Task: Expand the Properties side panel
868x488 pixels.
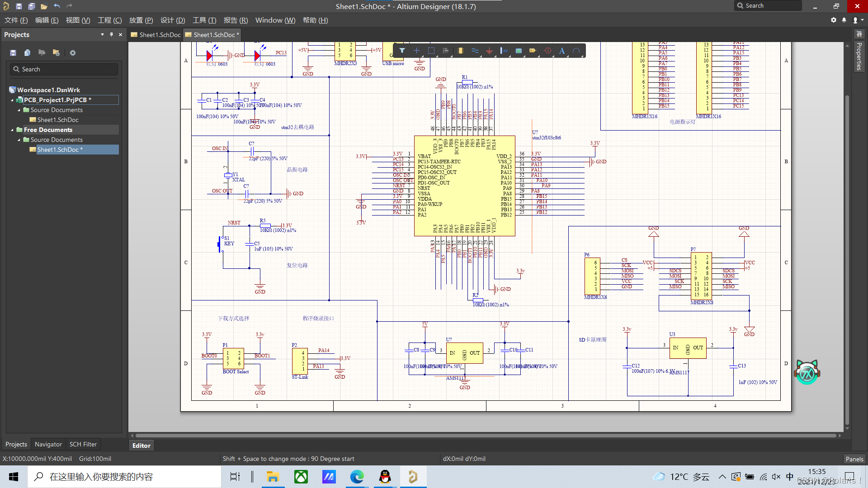Action: [859, 56]
